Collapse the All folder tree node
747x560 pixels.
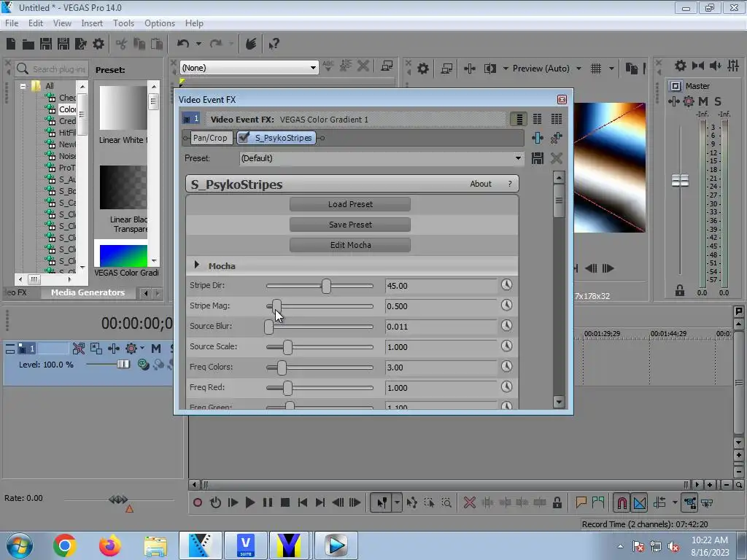tap(23, 86)
